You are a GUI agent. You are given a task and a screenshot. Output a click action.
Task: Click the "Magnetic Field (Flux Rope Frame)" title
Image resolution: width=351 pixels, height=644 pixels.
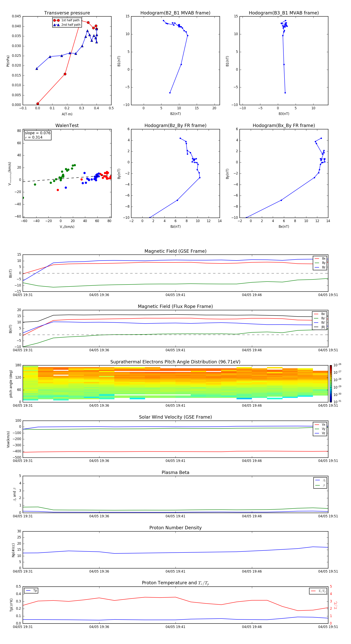click(x=175, y=307)
